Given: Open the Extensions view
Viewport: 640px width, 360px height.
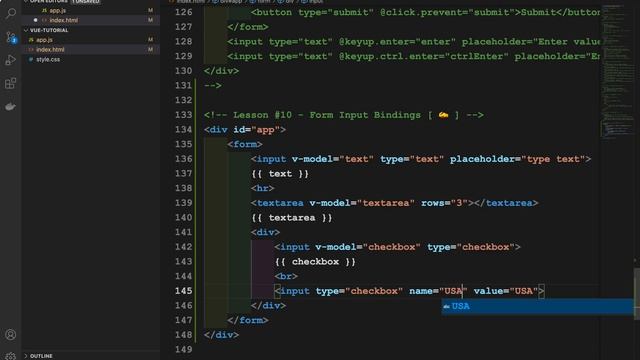Looking at the screenshot, I should (x=11, y=83).
